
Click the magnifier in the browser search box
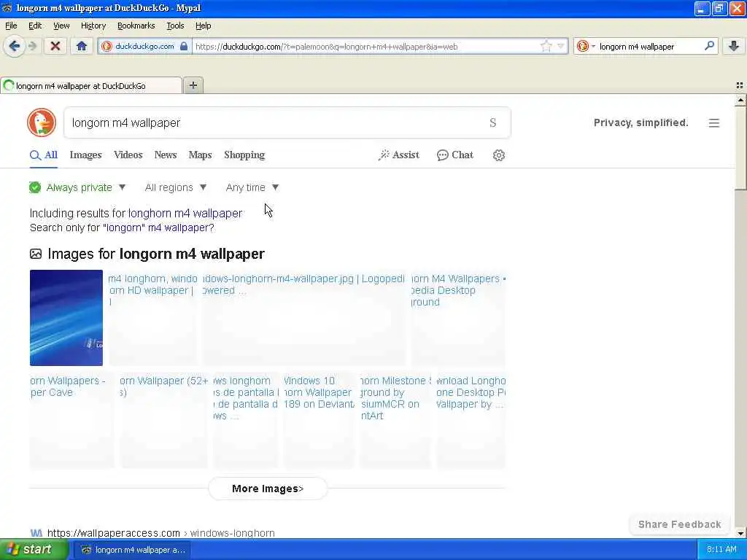click(x=709, y=46)
